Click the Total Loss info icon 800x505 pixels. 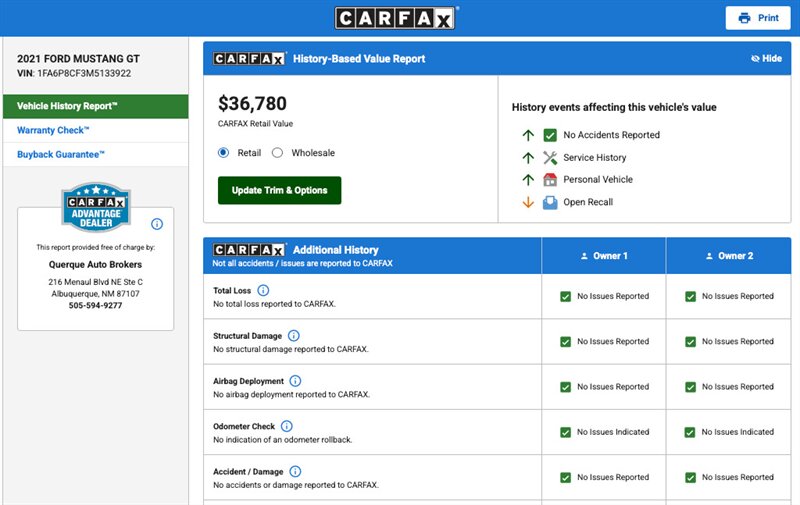click(x=263, y=291)
